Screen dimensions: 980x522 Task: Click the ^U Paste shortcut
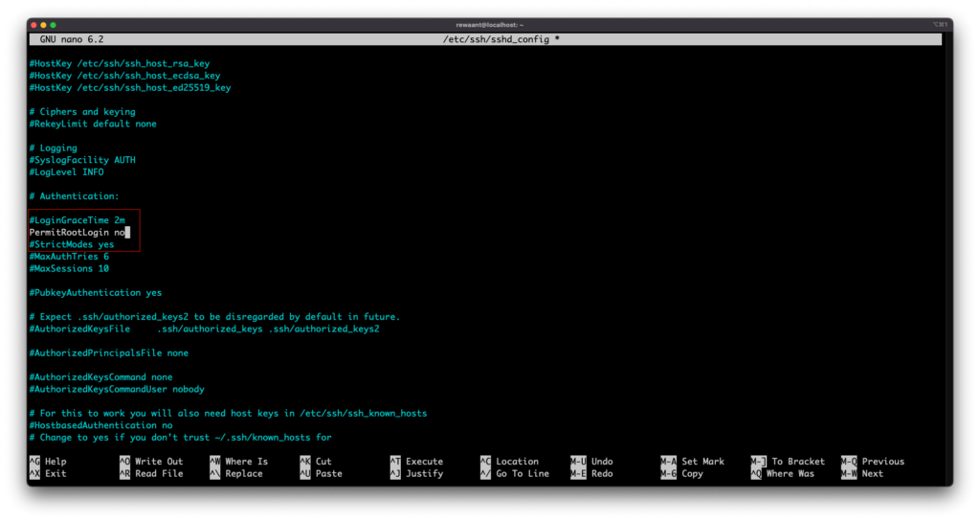[321, 473]
